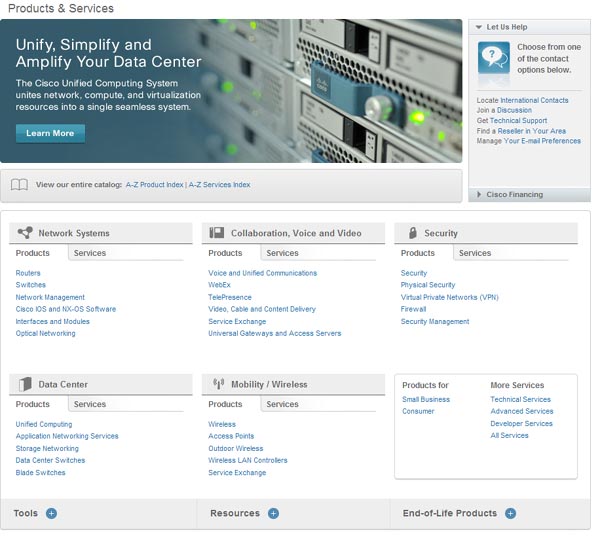
Task: Open the Storage Networking link
Action: (47, 448)
